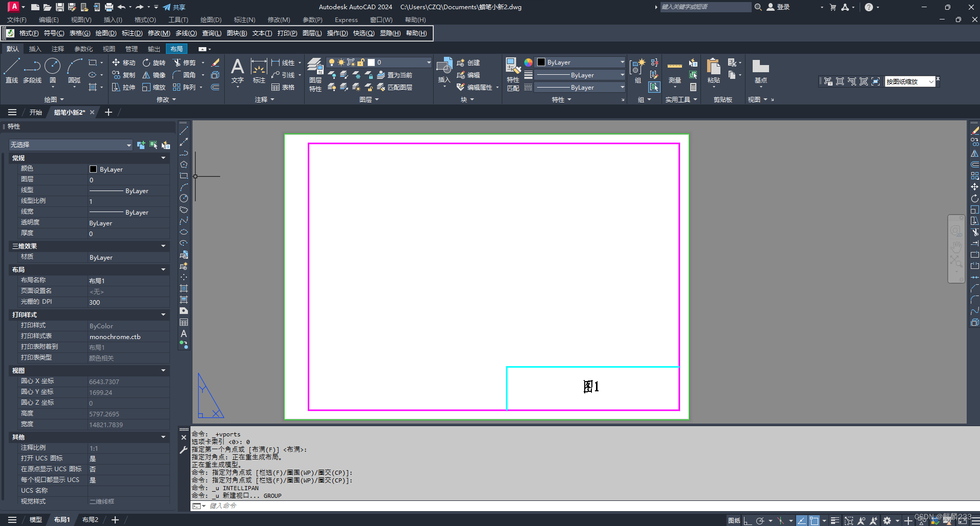Screen dimensions: 980x526
Task: Open the Express menu
Action: tap(346, 19)
